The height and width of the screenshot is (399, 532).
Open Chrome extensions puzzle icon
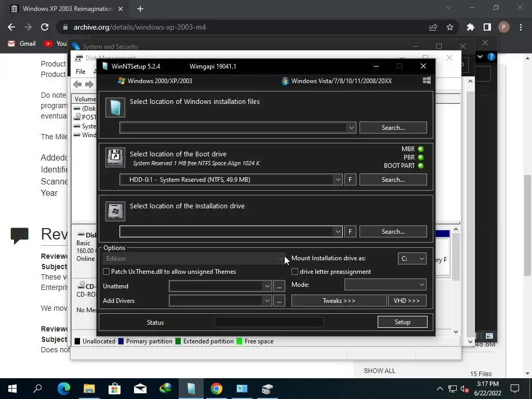(471, 27)
